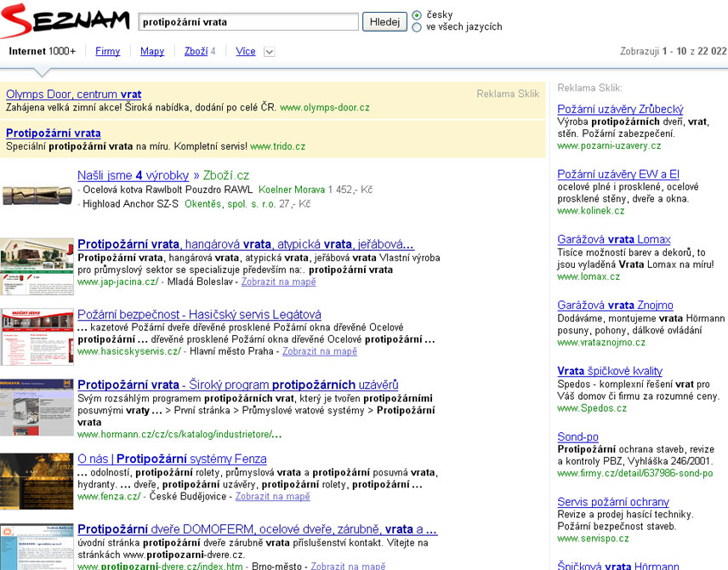
Task: Click the www.Spedos.cz URL
Action: 592,408
